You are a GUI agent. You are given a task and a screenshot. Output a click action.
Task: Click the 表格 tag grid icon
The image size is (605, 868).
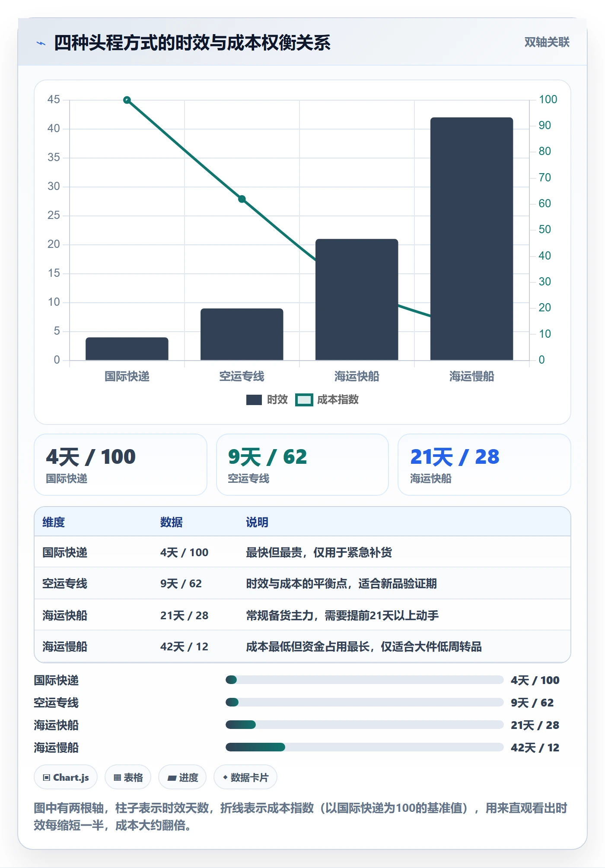[117, 778]
